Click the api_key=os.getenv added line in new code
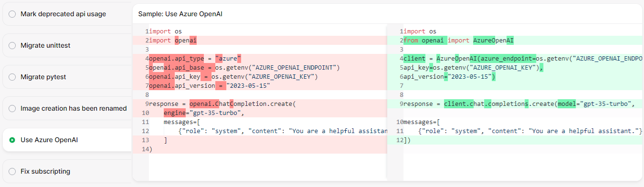This screenshot has width=644, height=187. click(x=515, y=68)
